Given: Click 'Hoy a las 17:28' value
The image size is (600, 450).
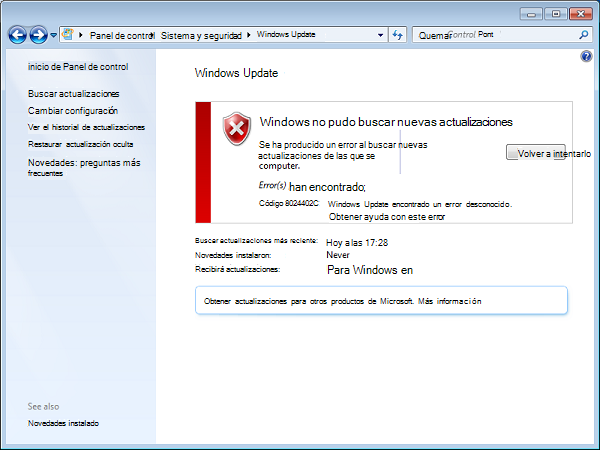Looking at the screenshot, I should point(357,243).
